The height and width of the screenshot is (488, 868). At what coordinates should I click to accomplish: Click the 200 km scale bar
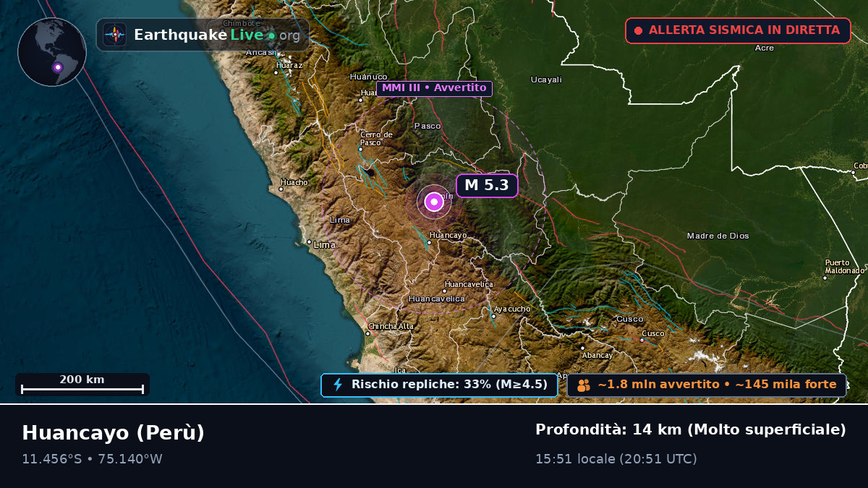[82, 384]
